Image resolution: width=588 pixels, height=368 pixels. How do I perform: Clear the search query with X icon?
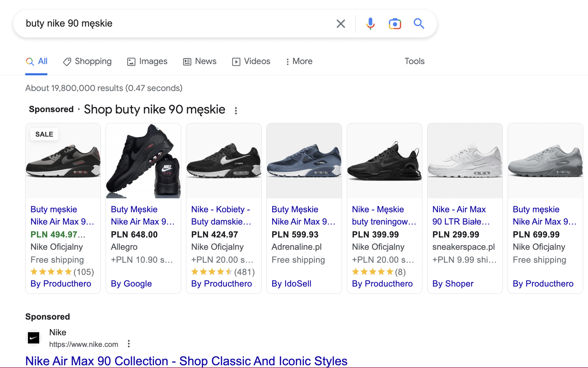(341, 24)
